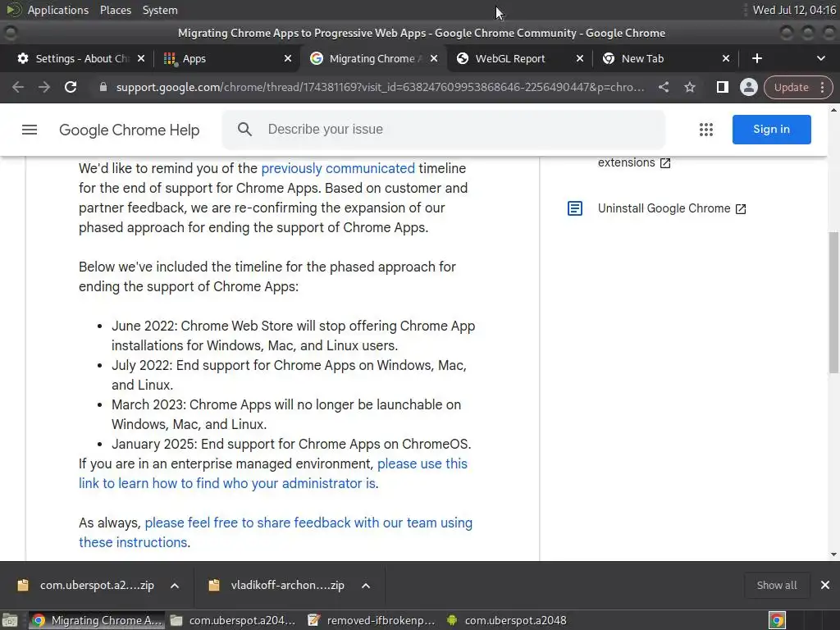Close the Migrating Chrome Apps tab
The height and width of the screenshot is (630, 840).
tap(434, 58)
